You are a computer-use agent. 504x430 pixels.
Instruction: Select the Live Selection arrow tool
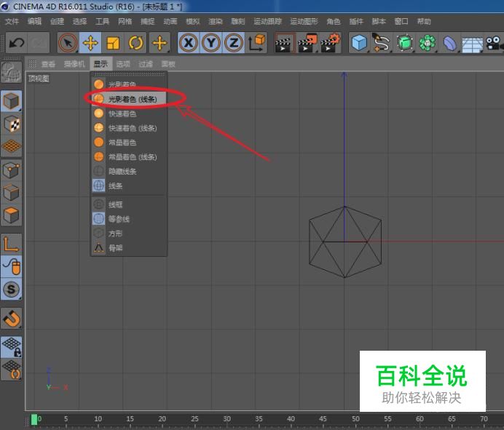(68, 42)
